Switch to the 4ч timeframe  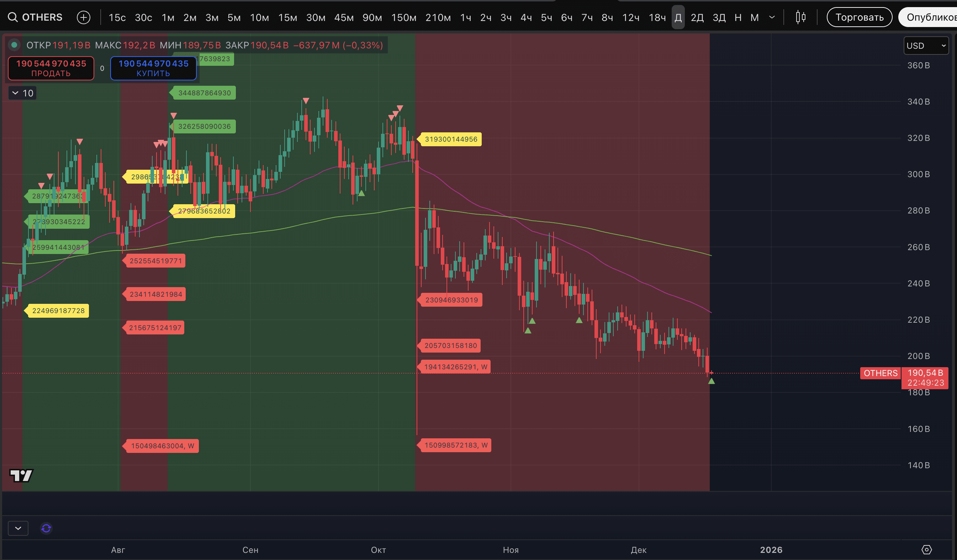[526, 17]
